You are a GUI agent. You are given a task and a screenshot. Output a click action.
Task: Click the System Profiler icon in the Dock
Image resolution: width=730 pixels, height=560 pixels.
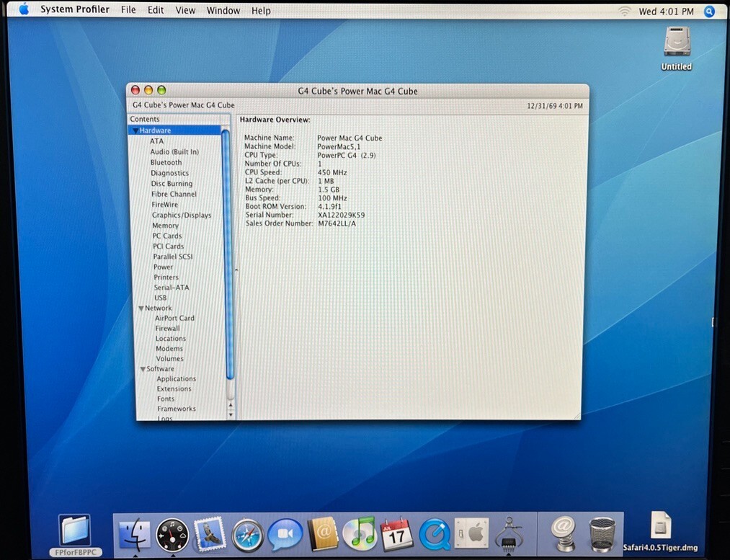[509, 533]
